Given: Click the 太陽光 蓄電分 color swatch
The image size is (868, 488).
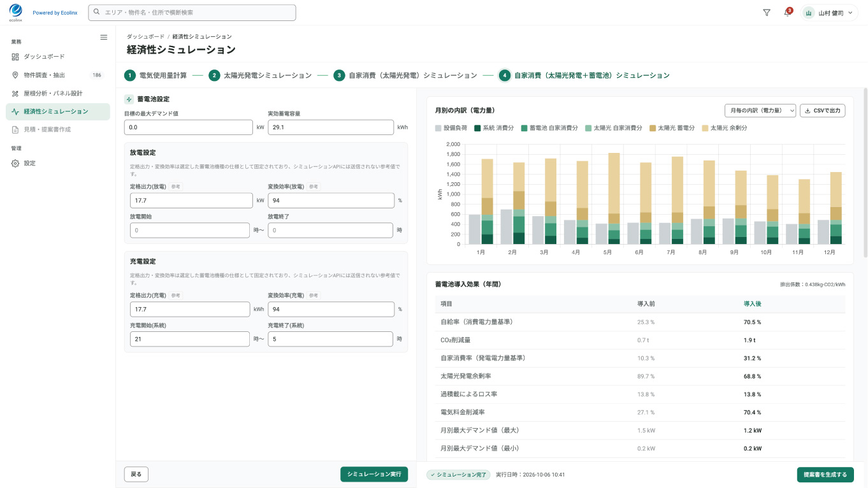Looking at the screenshot, I should click(x=652, y=128).
